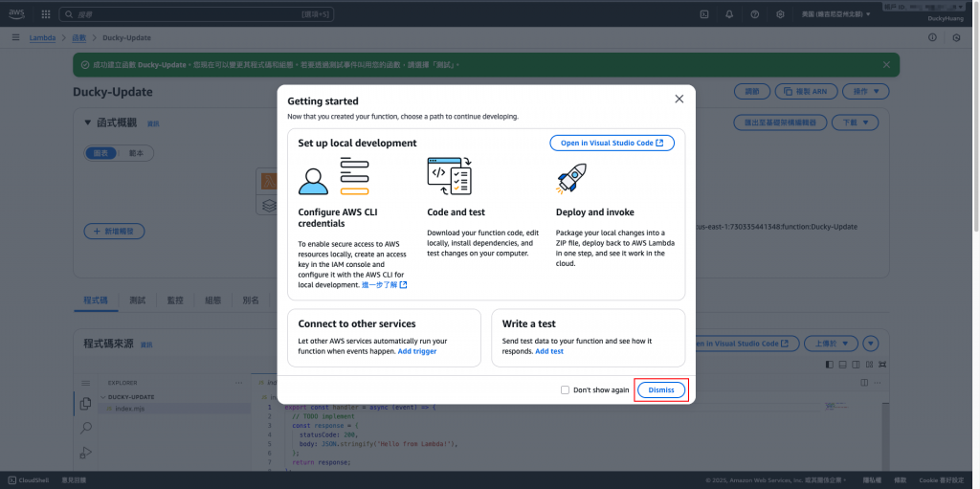Image resolution: width=980 pixels, height=489 pixels.
Task: Click the 調節 button
Action: [752, 91]
